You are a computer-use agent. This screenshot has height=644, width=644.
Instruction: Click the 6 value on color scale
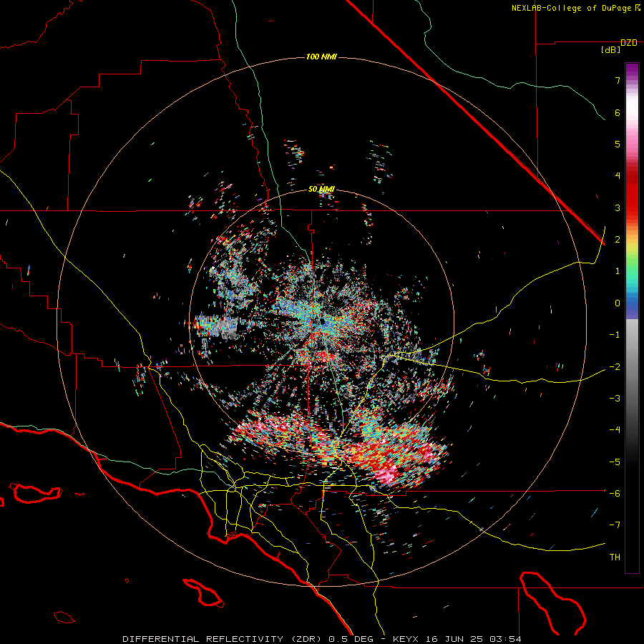click(618, 112)
